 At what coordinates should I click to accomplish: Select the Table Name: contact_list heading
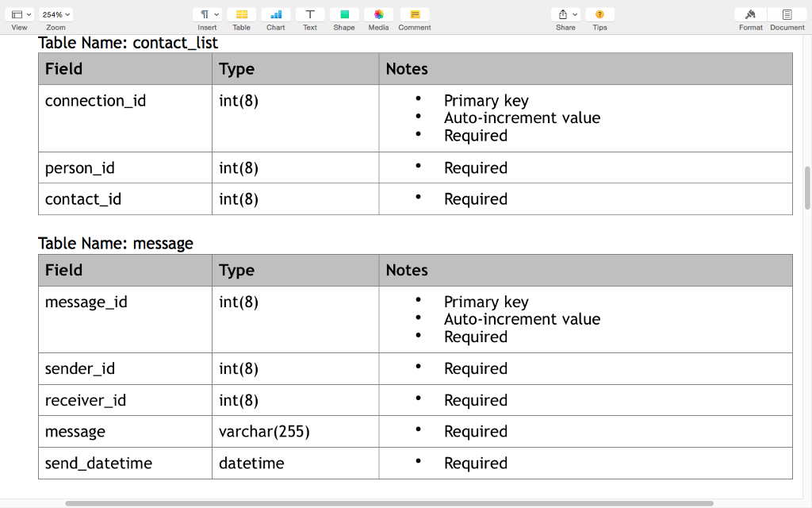click(128, 43)
